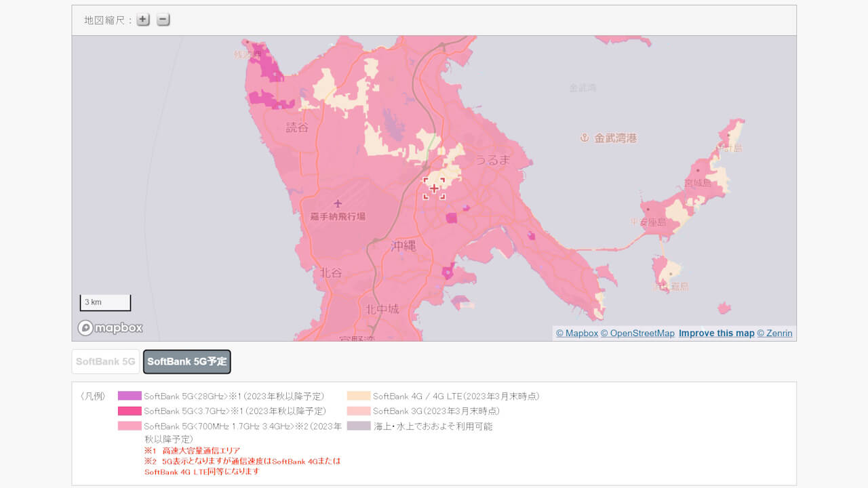Image resolution: width=868 pixels, height=488 pixels.
Task: Click the Improve this map link
Action: (716, 333)
